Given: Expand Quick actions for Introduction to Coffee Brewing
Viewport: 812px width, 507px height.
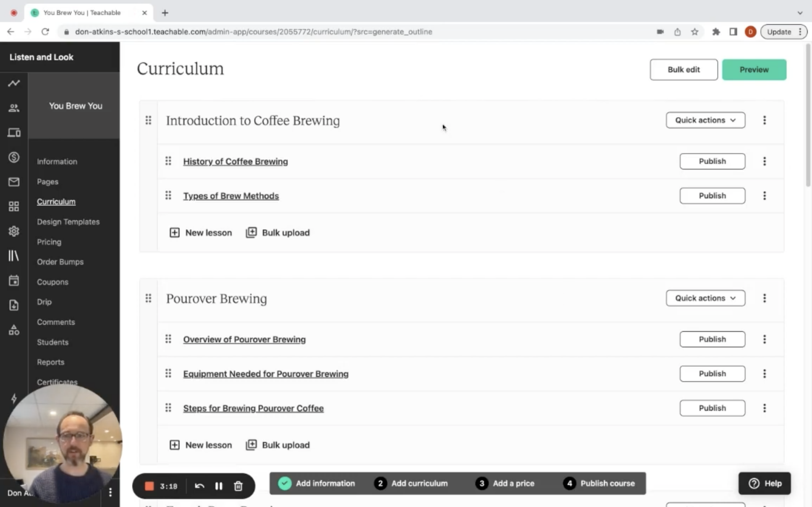Looking at the screenshot, I should pos(704,120).
